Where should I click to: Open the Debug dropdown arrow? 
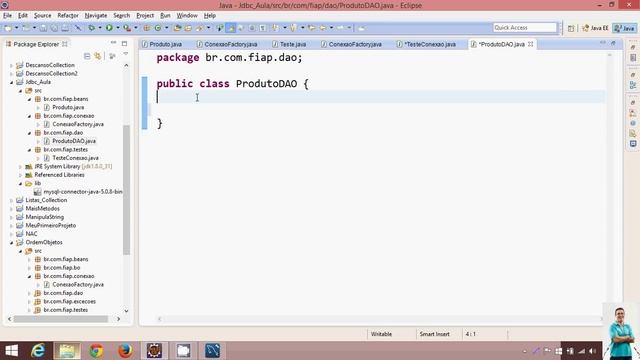pos(100,28)
